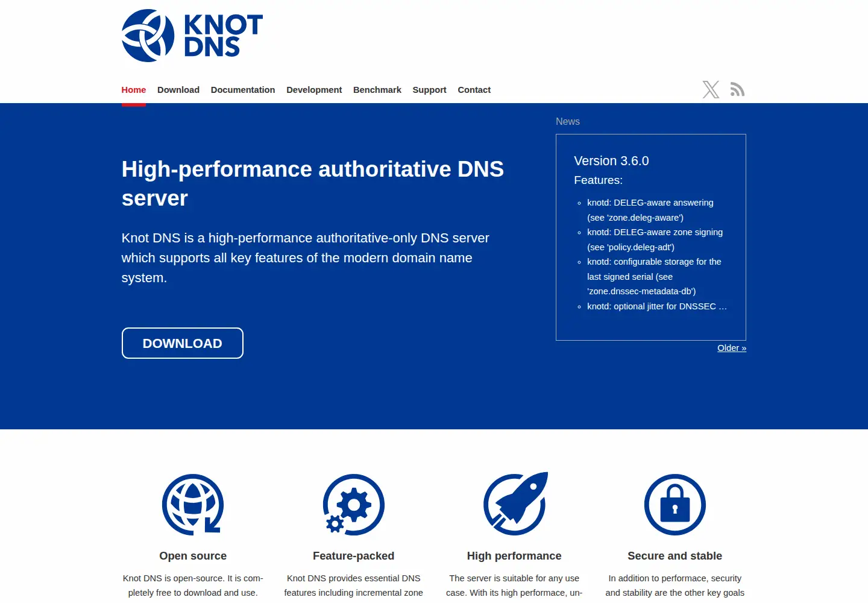Open the Contact menu item
Image resolution: width=868 pixels, height=603 pixels.
474,90
